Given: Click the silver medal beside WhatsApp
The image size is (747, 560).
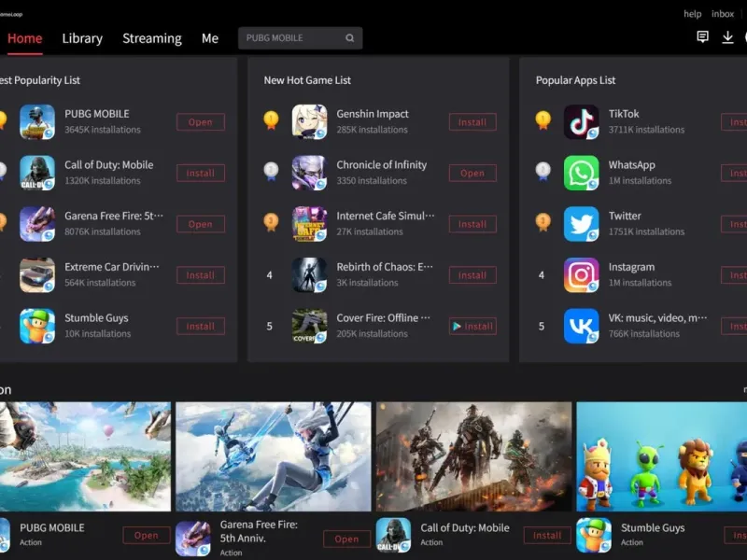Looking at the screenshot, I should (543, 172).
